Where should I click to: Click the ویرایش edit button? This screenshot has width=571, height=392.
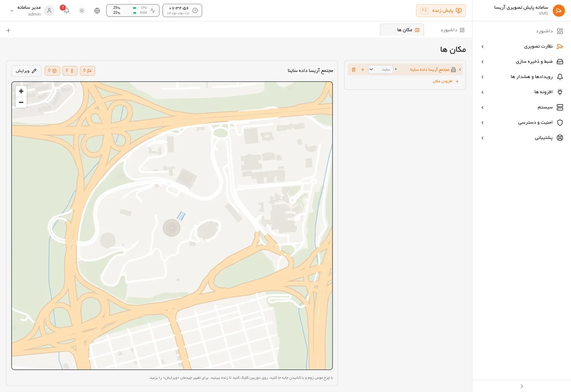[26, 71]
